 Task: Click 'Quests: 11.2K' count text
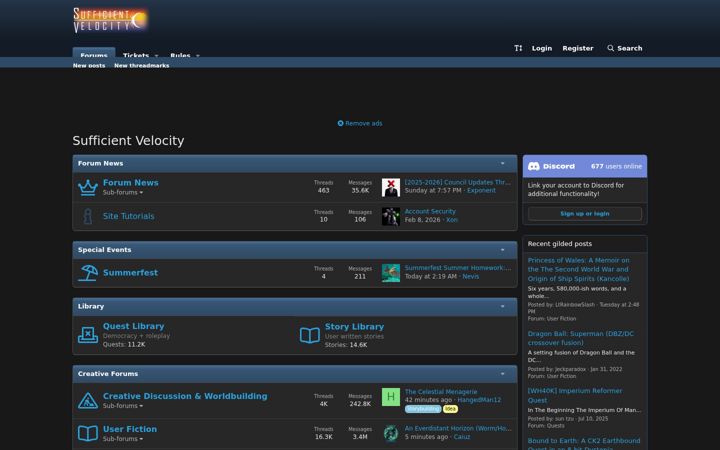click(124, 344)
